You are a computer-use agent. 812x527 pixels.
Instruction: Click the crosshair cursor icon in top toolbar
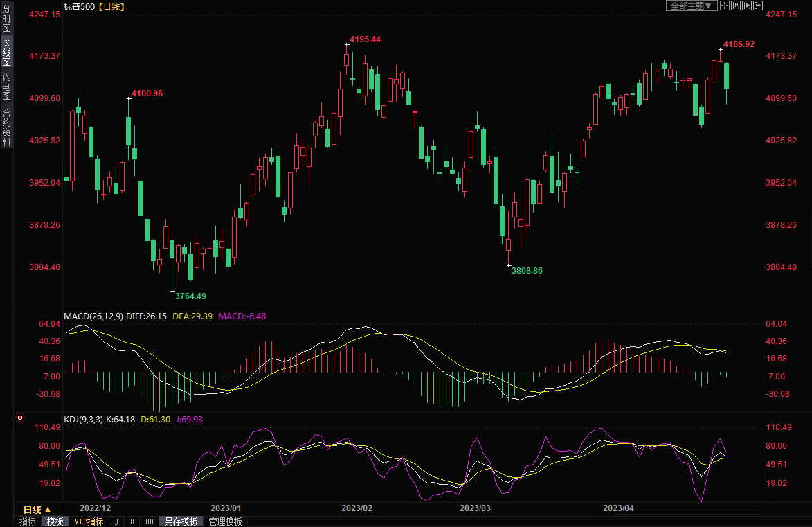(x=725, y=6)
